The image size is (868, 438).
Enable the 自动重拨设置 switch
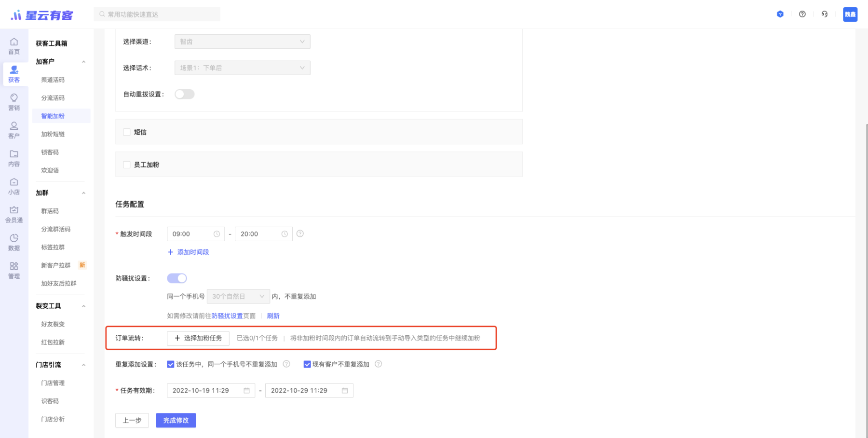tap(184, 94)
